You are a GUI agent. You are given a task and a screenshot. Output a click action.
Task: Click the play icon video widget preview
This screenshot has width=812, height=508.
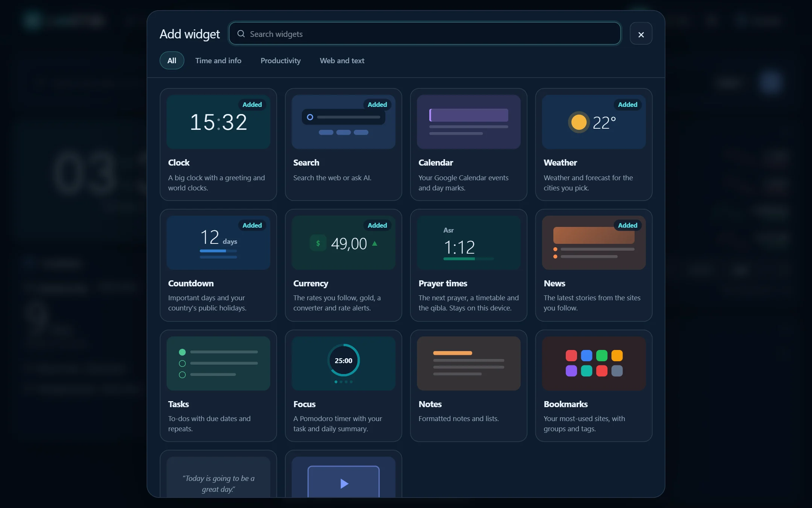tap(344, 477)
